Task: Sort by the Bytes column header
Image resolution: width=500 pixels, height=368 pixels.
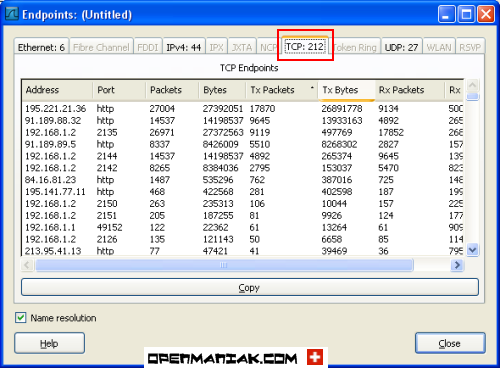Action: pyautogui.click(x=223, y=90)
